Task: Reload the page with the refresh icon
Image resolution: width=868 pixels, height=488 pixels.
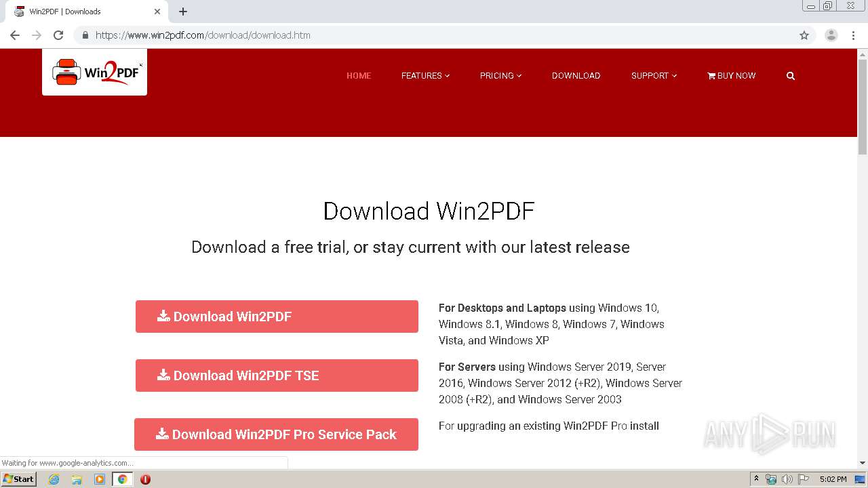Action: pos(58,35)
